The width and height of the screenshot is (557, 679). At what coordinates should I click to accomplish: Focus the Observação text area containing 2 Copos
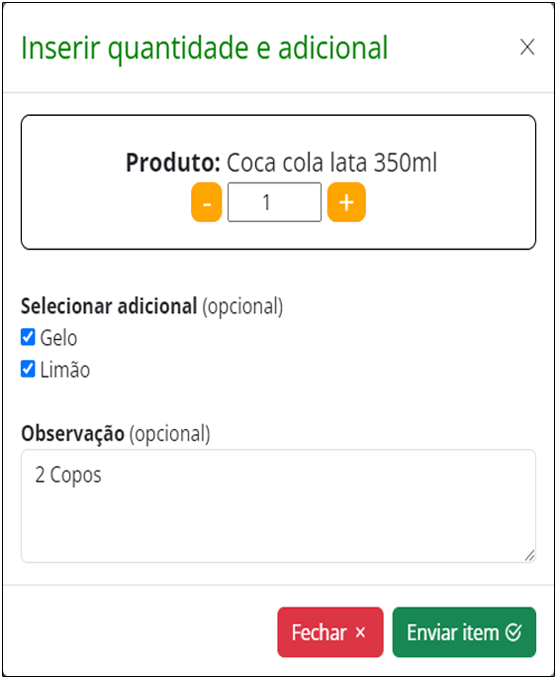[278, 506]
